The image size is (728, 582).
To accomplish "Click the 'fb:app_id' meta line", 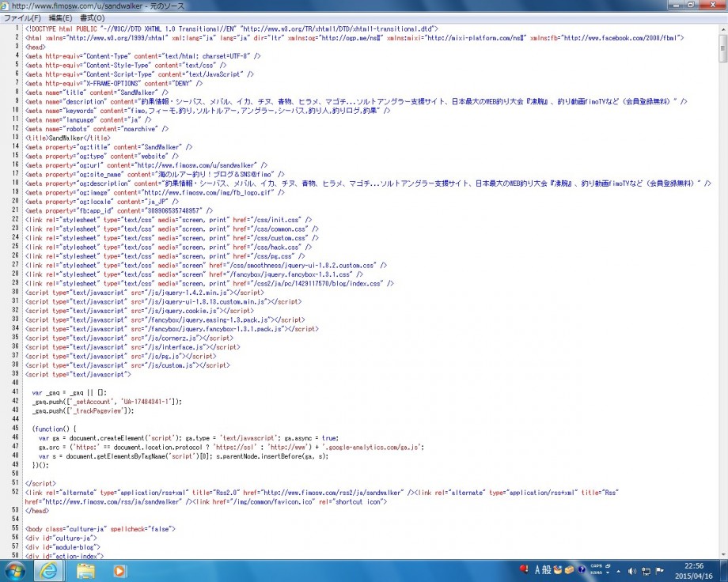I will (119, 210).
